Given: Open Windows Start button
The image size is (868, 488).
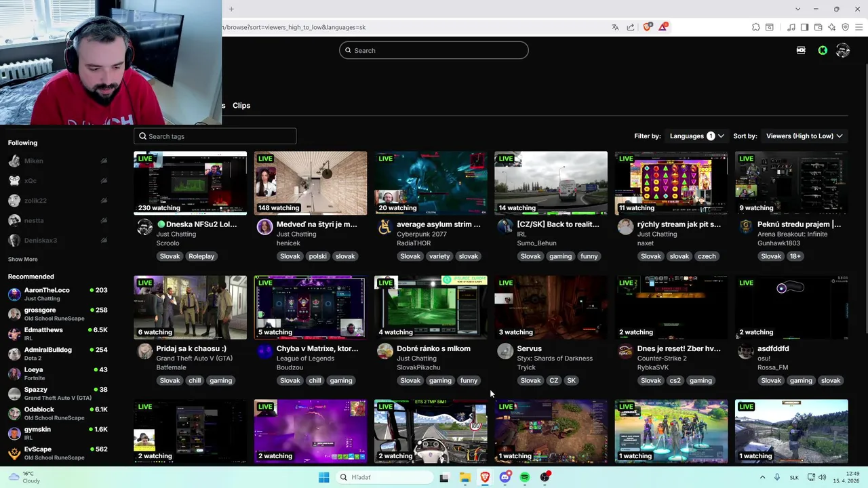Looking at the screenshot, I should 323,477.
